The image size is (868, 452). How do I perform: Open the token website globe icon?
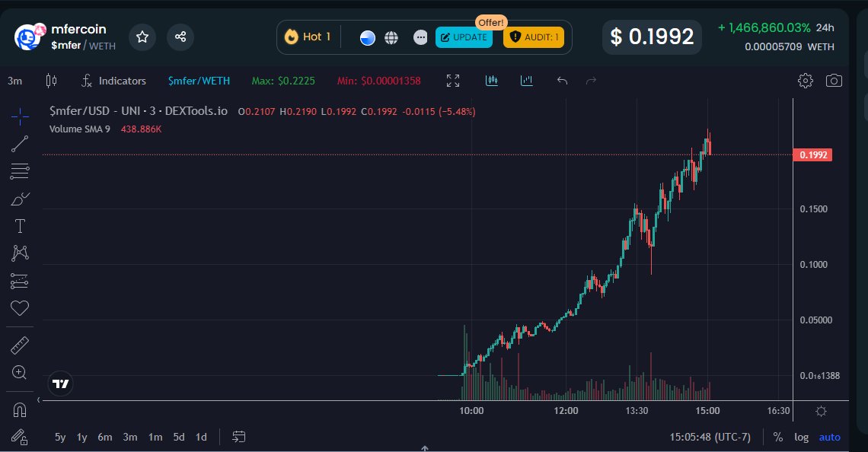coord(391,37)
